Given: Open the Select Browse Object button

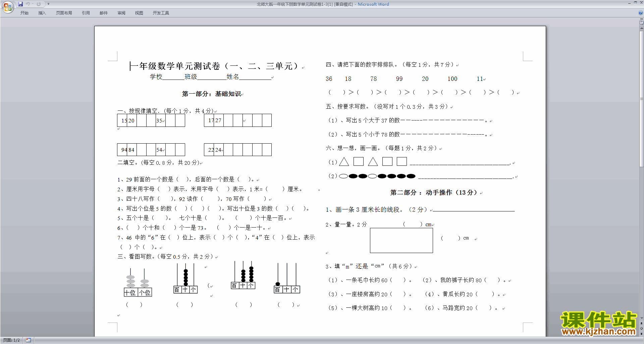Looking at the screenshot, I should click(641, 329).
